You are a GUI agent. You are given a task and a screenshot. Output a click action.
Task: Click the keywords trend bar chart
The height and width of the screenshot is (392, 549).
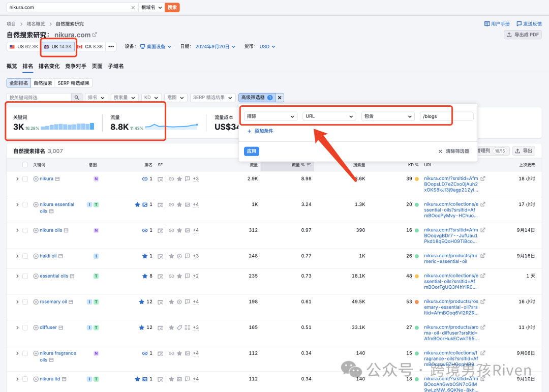[67, 127]
